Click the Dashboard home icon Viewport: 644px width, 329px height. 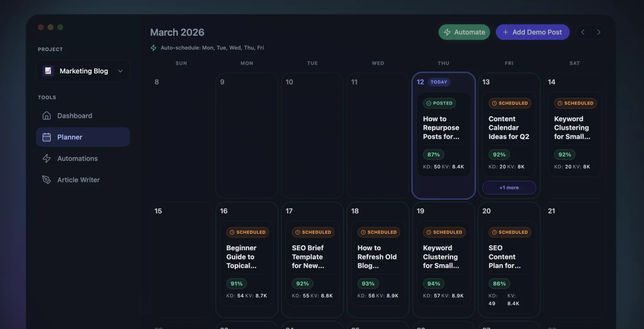click(x=47, y=115)
